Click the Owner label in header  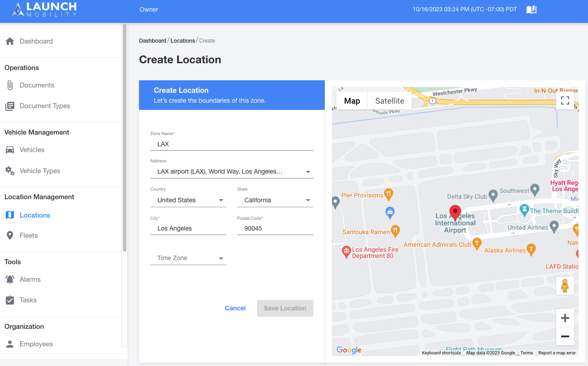pos(149,9)
